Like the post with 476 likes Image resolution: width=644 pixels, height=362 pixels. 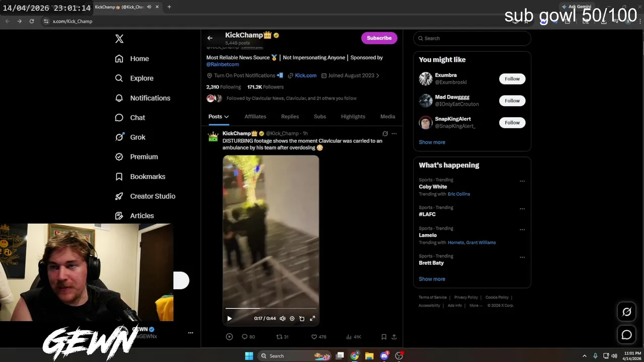pyautogui.click(x=318, y=337)
